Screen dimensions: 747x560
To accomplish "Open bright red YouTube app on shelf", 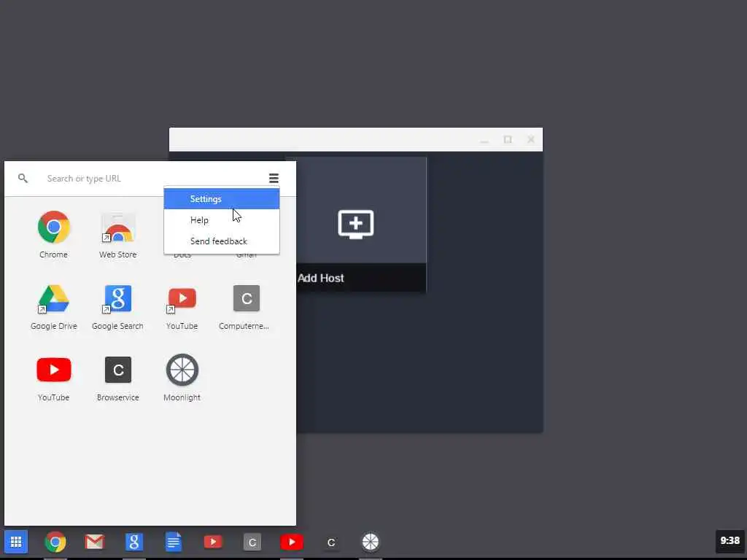I will point(292,542).
